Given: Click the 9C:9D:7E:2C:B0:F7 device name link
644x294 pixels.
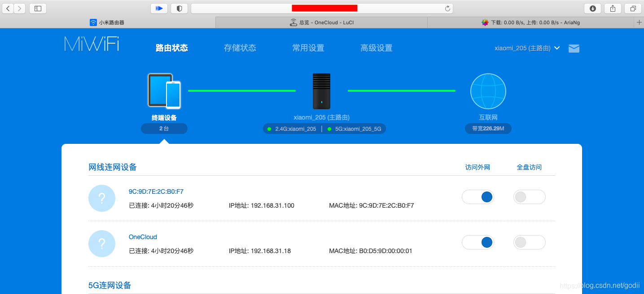Looking at the screenshot, I should [156, 192].
